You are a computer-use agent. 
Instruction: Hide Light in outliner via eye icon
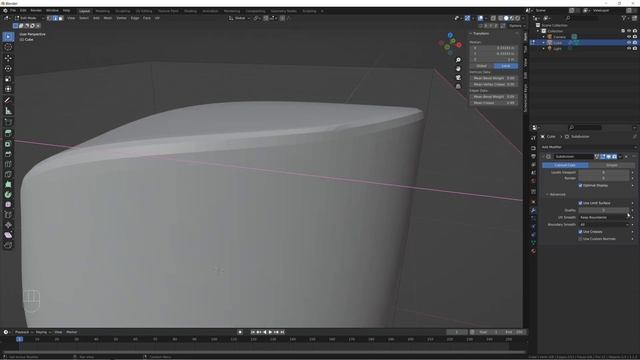(x=629, y=49)
